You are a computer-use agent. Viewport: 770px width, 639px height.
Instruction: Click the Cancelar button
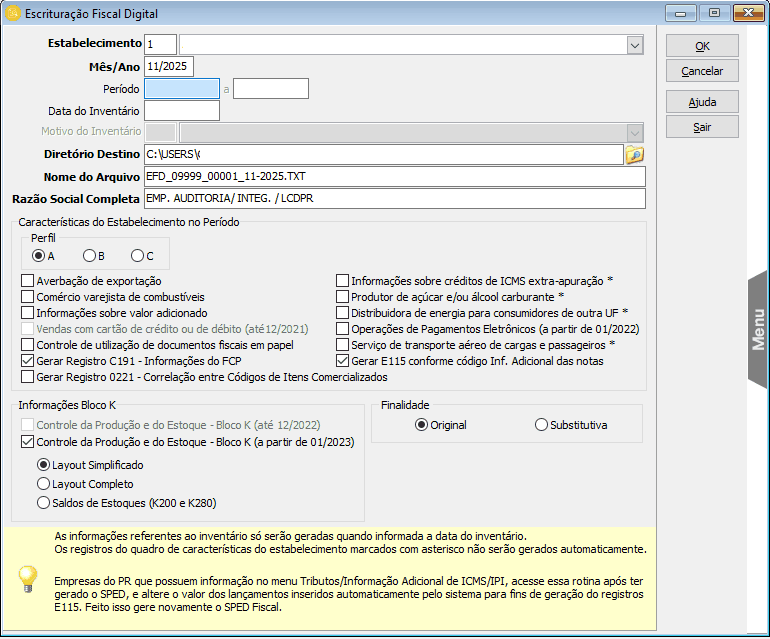tap(702, 72)
